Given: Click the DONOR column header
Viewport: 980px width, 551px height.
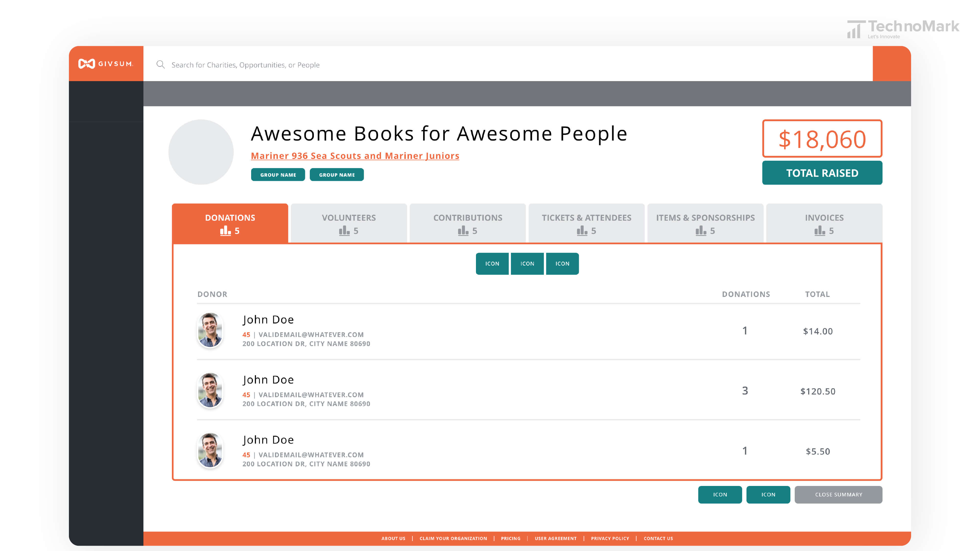Looking at the screenshot, I should [x=212, y=294].
